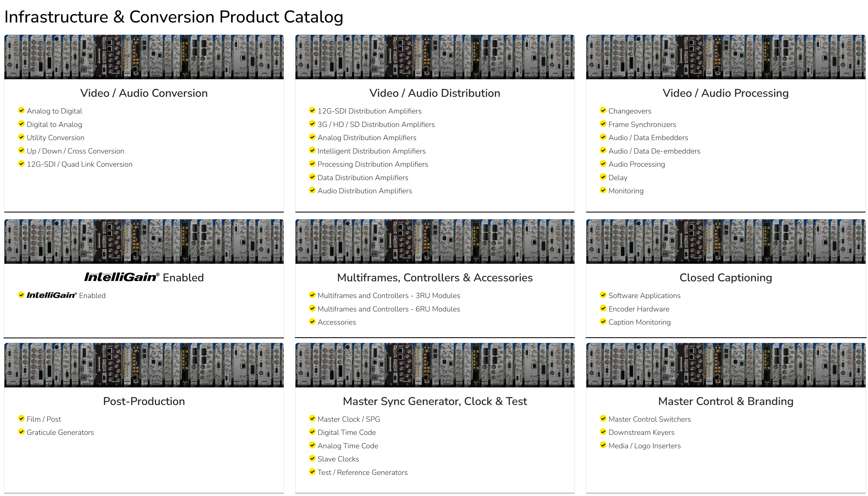Click the Closed Captioning banner image
Viewport: 868px width, 496px height.
coord(726,242)
